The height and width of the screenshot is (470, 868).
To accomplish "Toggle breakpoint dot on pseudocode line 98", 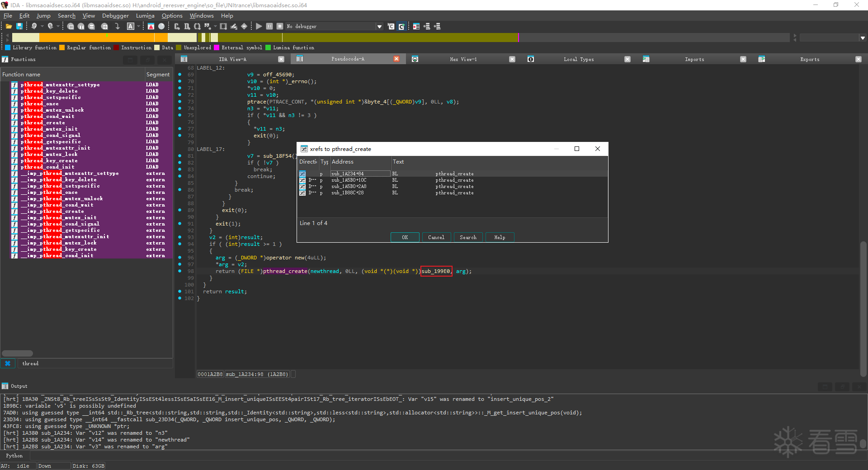I will pos(180,271).
